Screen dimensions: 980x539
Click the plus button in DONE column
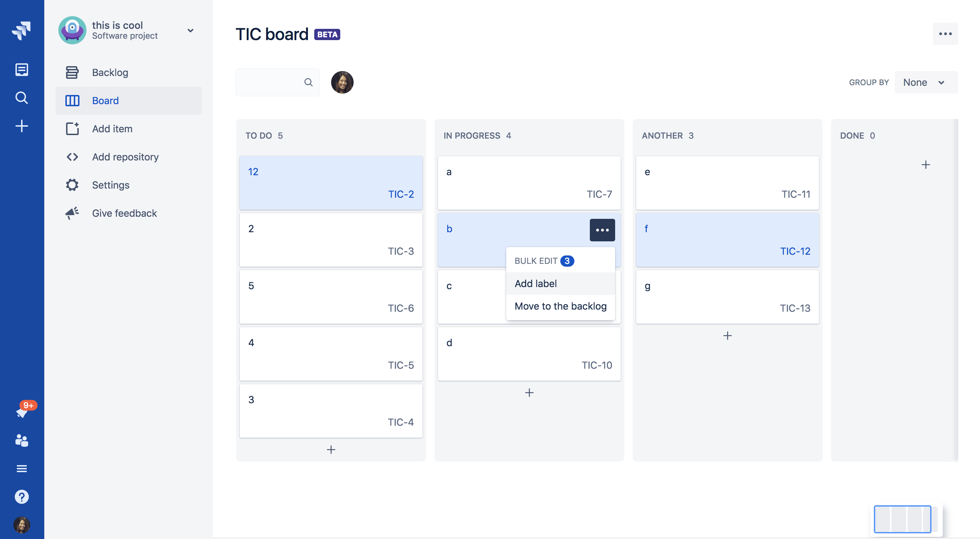926,164
